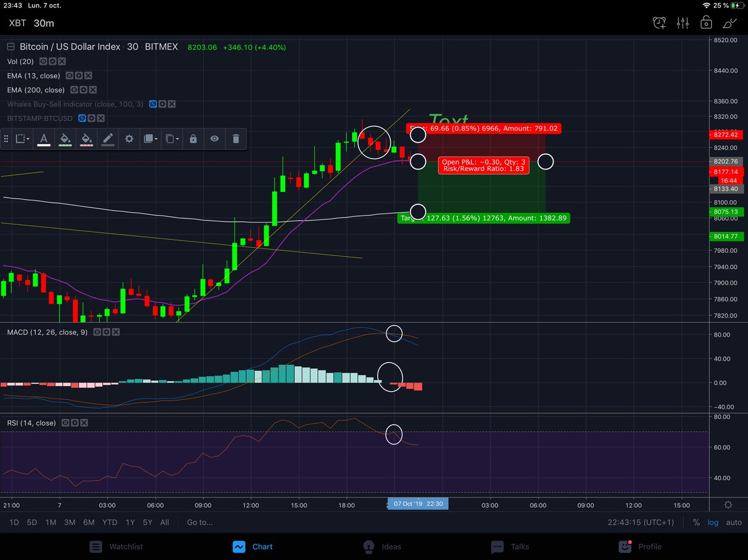This screenshot has width=748, height=560.
Task: Remove the Whales Buy-Sell Indicator
Action: tap(171, 104)
